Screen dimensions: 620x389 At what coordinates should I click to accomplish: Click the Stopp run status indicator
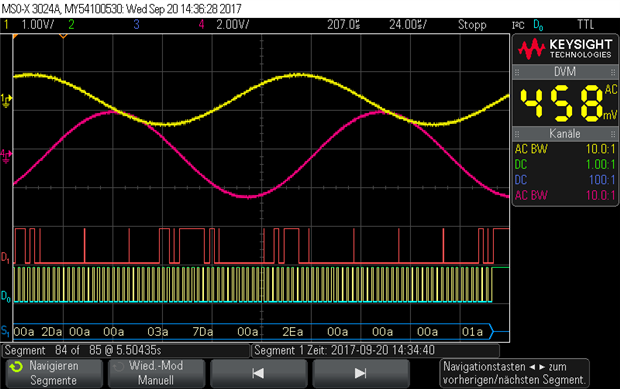472,25
